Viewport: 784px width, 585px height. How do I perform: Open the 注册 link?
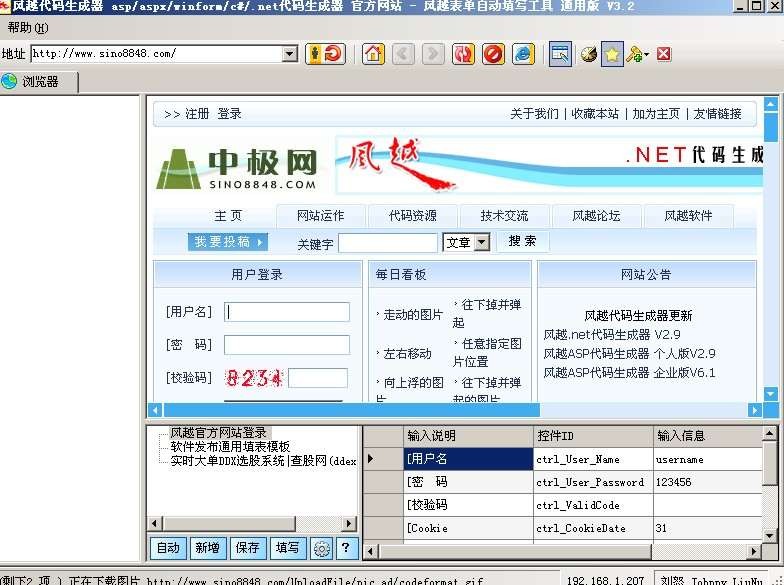coord(197,114)
